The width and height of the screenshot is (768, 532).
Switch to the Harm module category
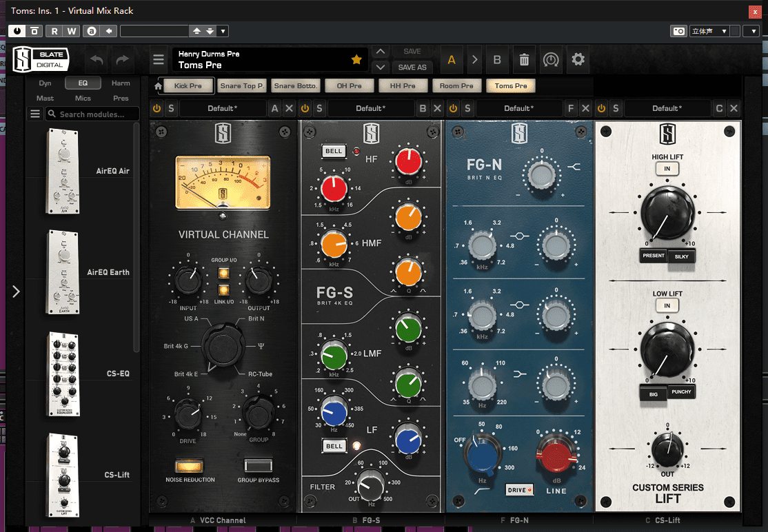coord(121,83)
